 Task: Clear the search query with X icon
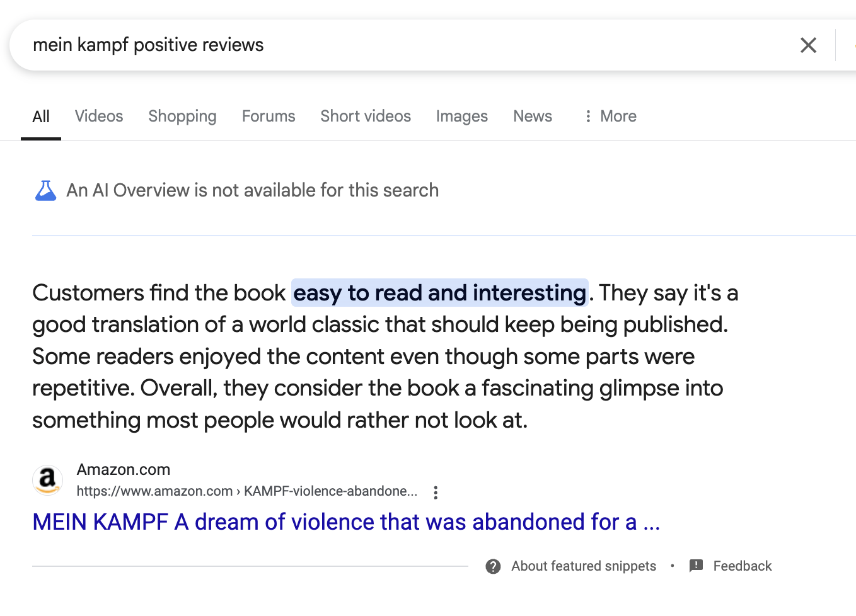(808, 45)
